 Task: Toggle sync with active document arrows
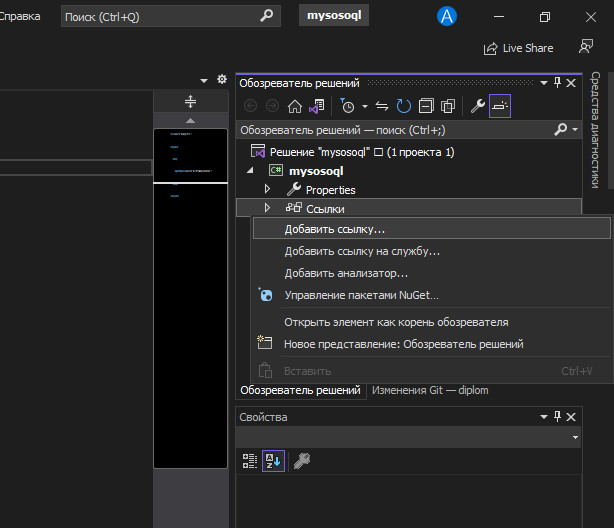(x=382, y=106)
